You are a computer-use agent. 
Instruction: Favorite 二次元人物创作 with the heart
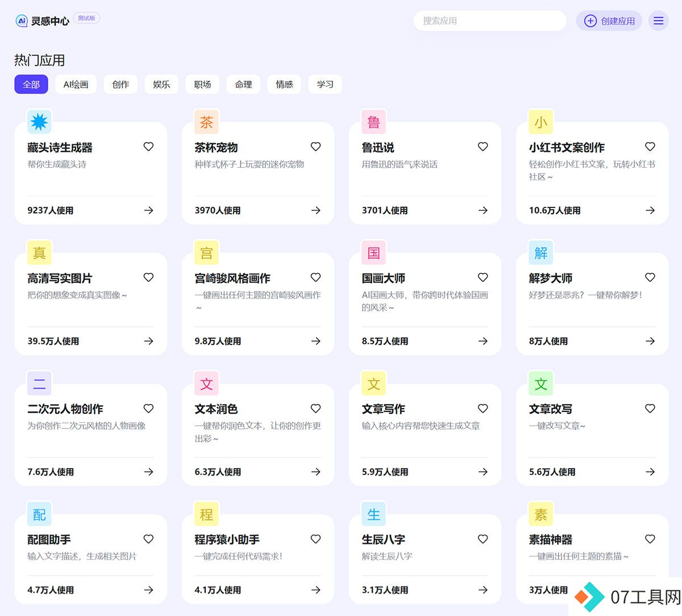148,408
